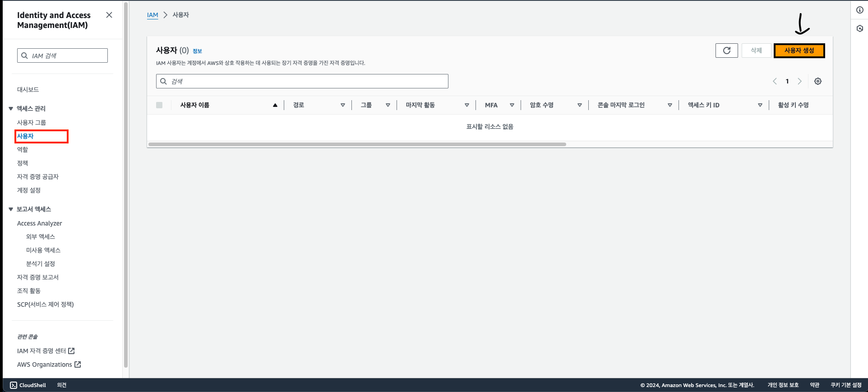868x392 pixels.
Task: Go to next page arrow
Action: [799, 81]
